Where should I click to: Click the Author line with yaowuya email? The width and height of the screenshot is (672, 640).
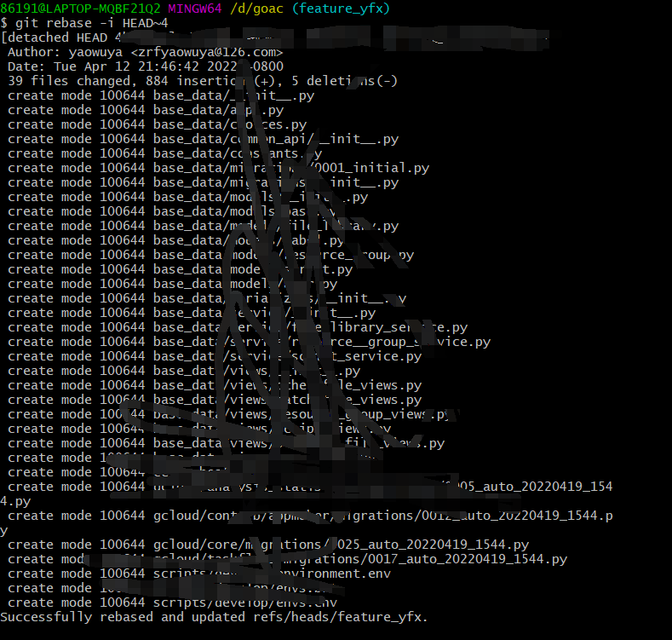[146, 52]
